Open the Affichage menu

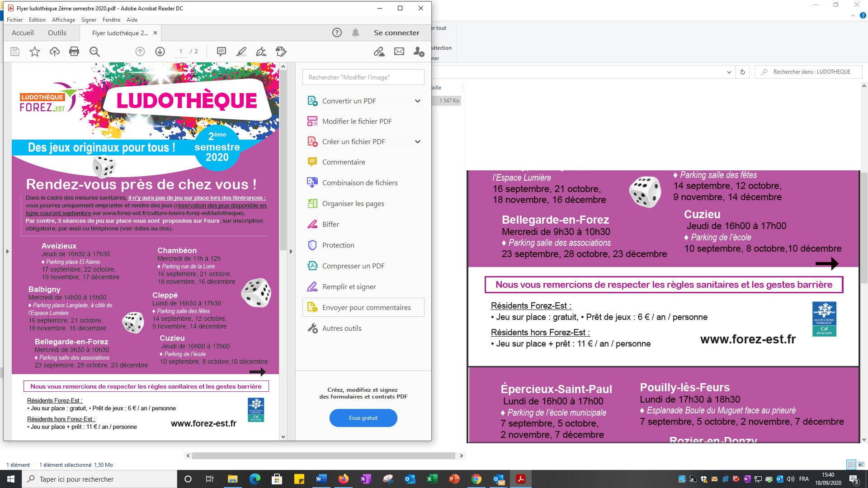click(x=64, y=20)
